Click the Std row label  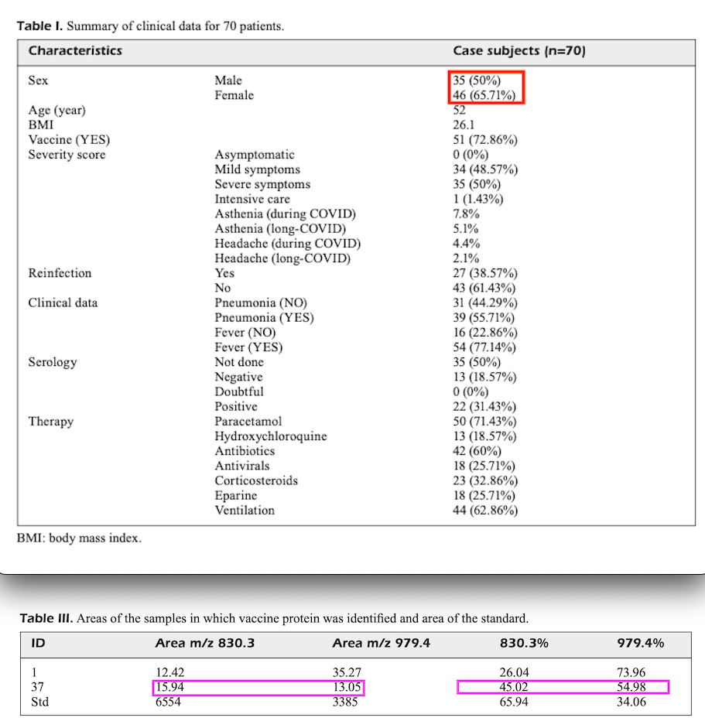[x=36, y=702]
